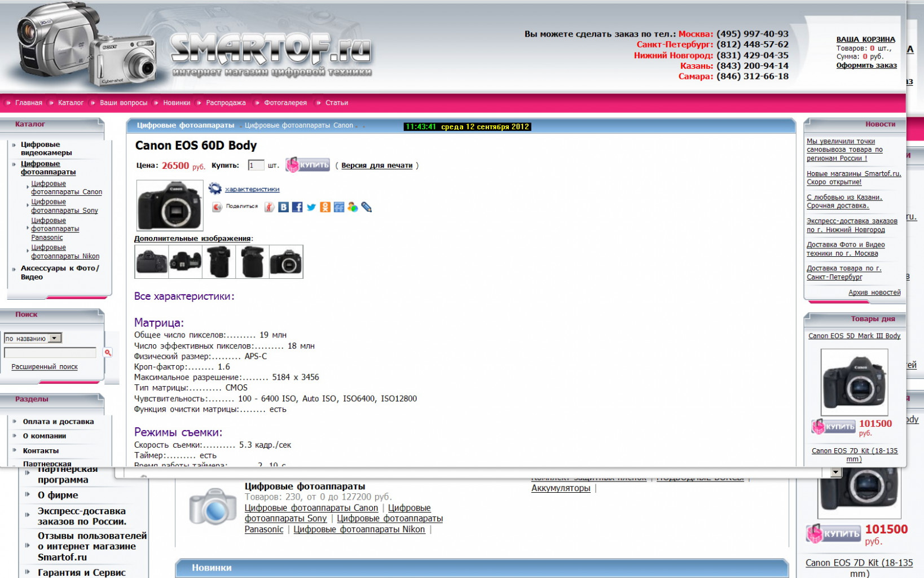Open the main Canon EOS 60D product photo
This screenshot has height=578, width=924.
pyautogui.click(x=170, y=205)
